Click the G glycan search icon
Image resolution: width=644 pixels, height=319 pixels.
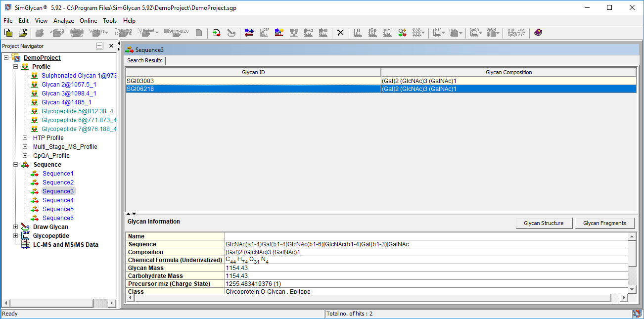tap(358, 33)
